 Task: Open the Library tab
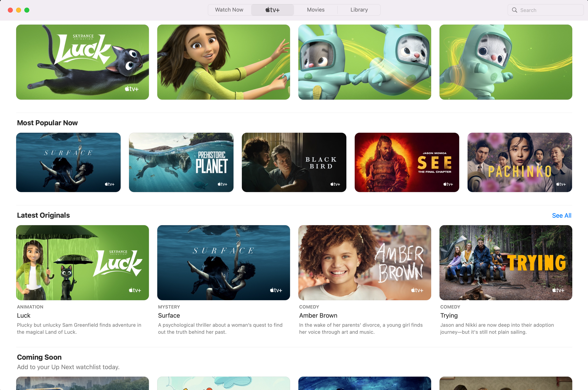pos(359,10)
